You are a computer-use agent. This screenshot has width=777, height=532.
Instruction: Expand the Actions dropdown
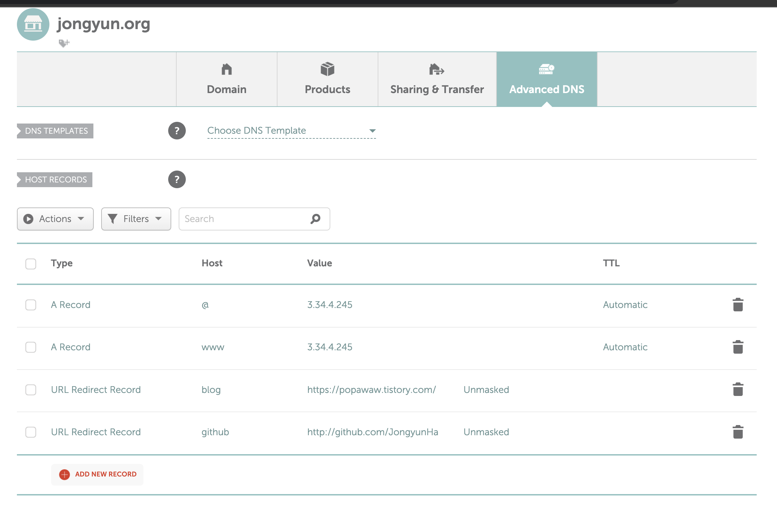pyautogui.click(x=55, y=219)
